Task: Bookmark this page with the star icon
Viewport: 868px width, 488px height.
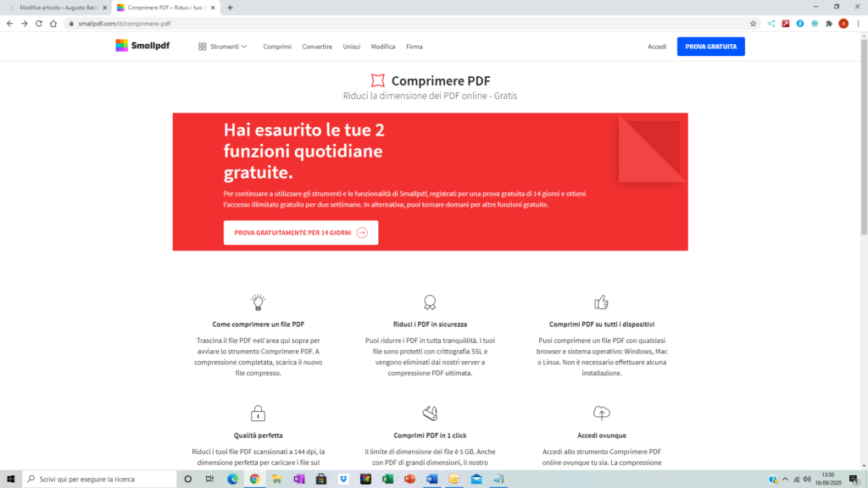Action: click(753, 24)
